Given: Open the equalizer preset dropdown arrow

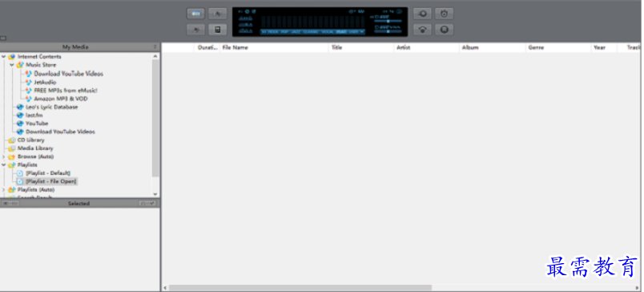Looking at the screenshot, I should pos(362,31).
